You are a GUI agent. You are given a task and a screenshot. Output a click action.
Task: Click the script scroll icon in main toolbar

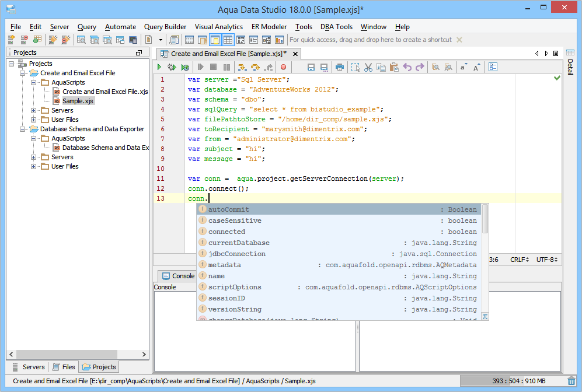pyautogui.click(x=174, y=40)
